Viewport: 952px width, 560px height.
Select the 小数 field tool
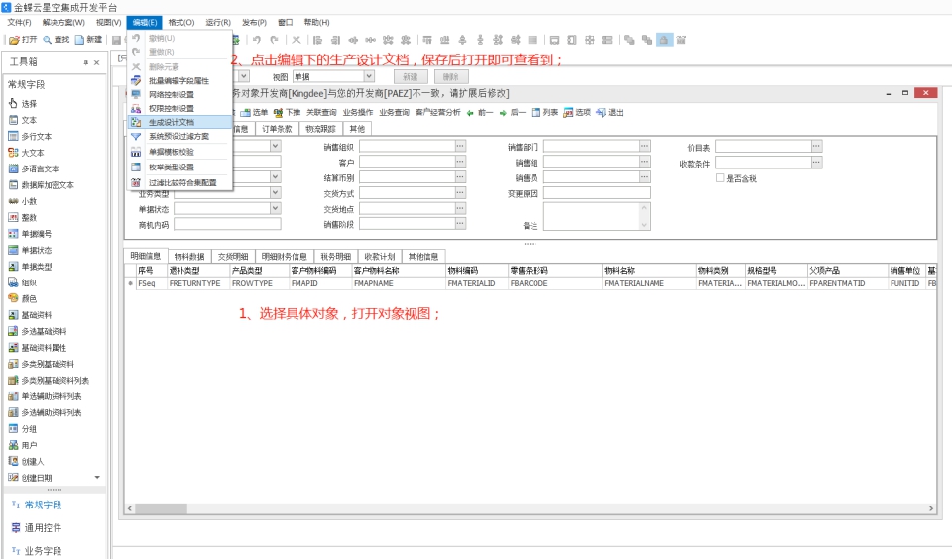(x=23, y=201)
